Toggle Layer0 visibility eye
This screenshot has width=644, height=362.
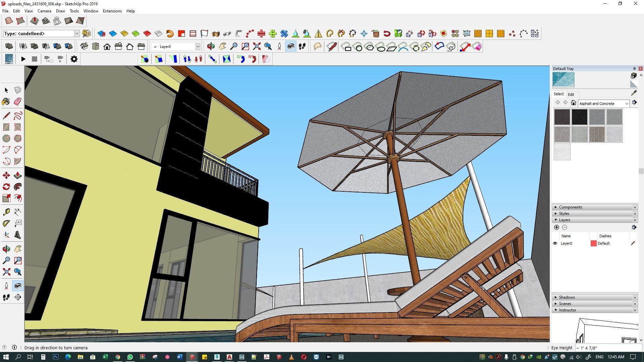pos(555,243)
